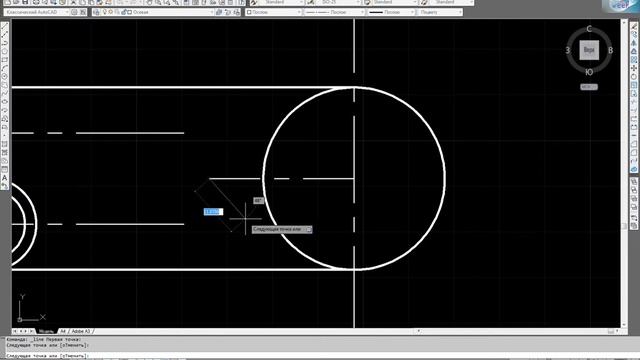Click the Save icon in Standard toolbar
640x360 pixels.
click(25, 2)
